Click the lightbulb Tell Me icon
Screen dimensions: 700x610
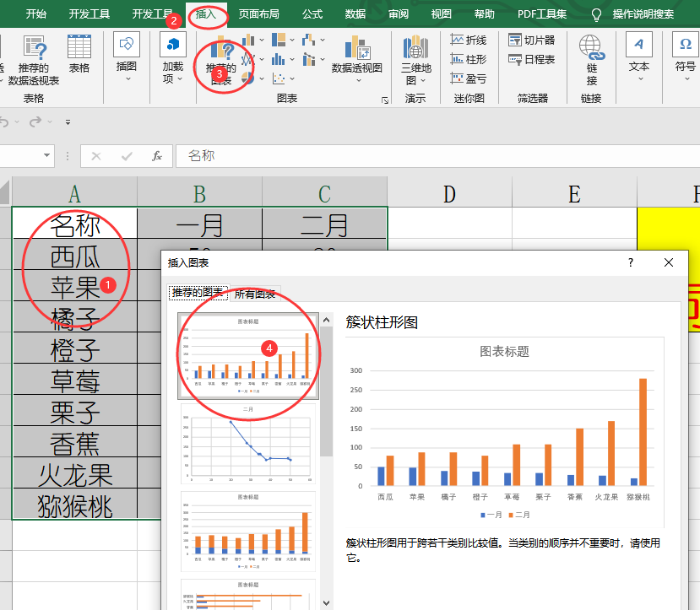pyautogui.click(x=596, y=14)
